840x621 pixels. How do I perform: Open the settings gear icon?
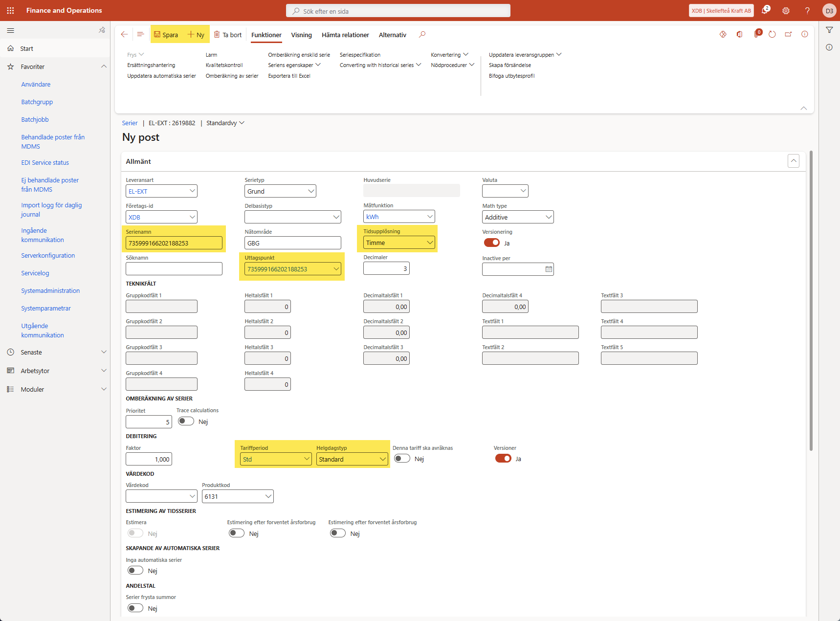click(786, 11)
